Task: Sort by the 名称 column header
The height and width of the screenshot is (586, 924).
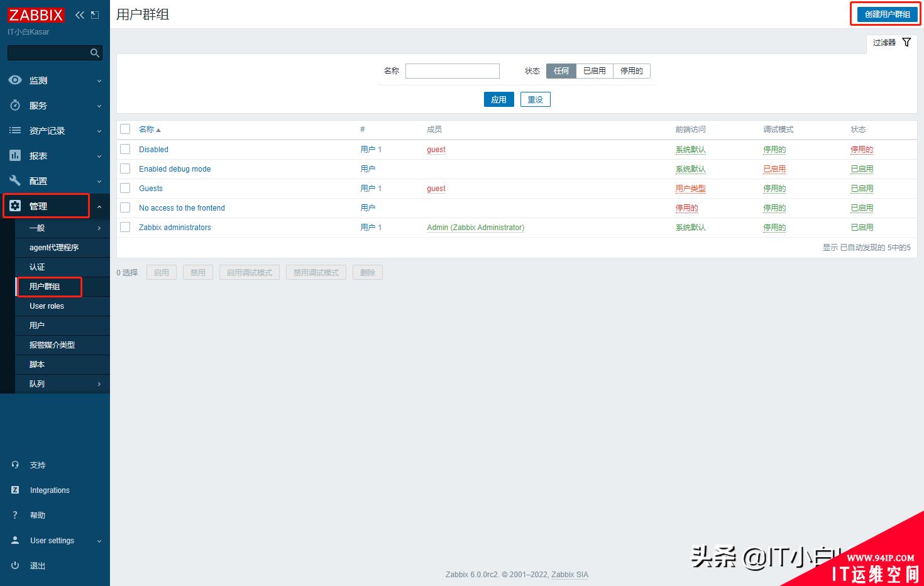Action: coord(150,130)
